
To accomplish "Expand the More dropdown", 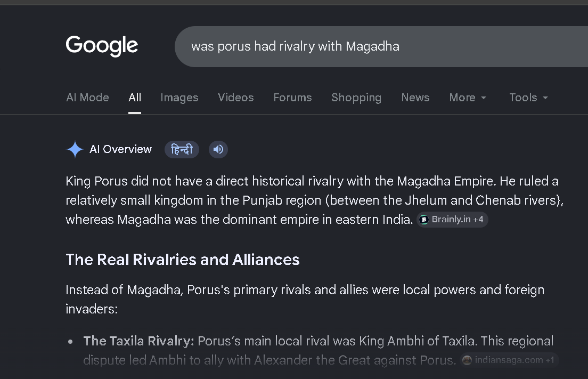I will coord(468,98).
